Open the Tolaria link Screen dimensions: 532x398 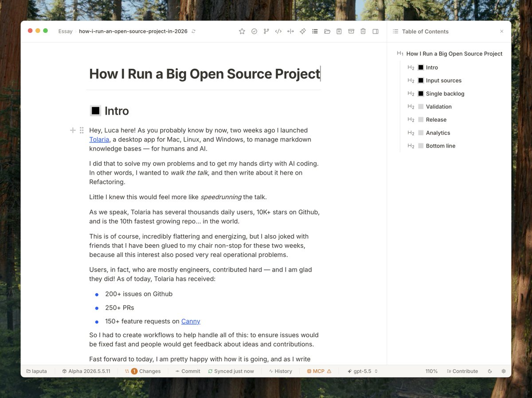(x=99, y=139)
